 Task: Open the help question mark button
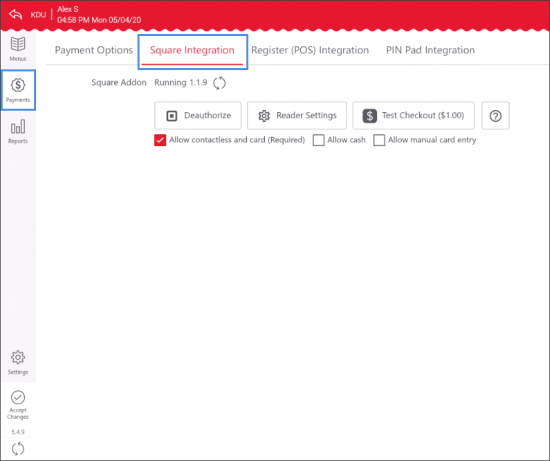click(495, 116)
